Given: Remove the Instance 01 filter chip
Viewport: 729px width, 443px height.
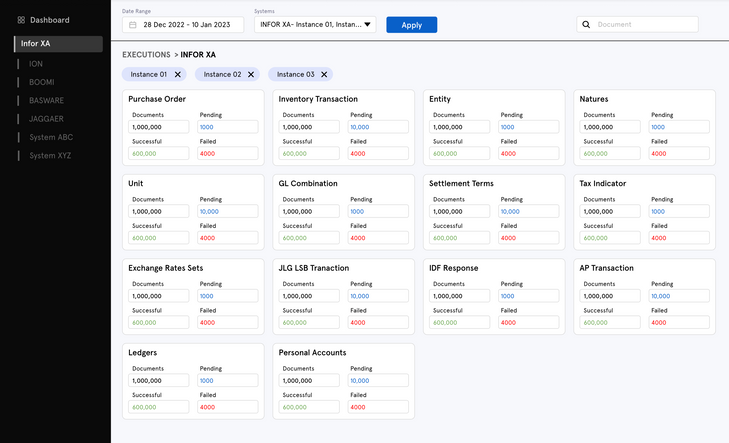Looking at the screenshot, I should 178,74.
